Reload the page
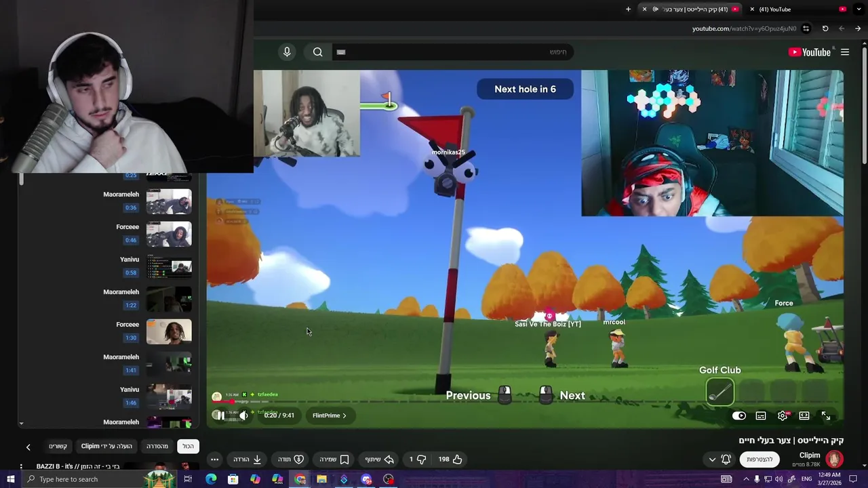This screenshot has width=868, height=488. click(825, 28)
